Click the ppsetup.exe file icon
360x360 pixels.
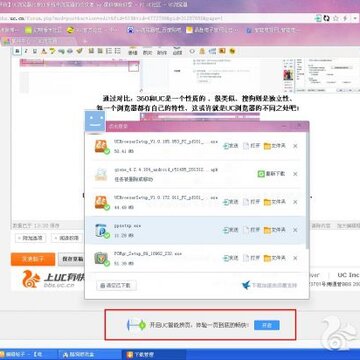101,230
